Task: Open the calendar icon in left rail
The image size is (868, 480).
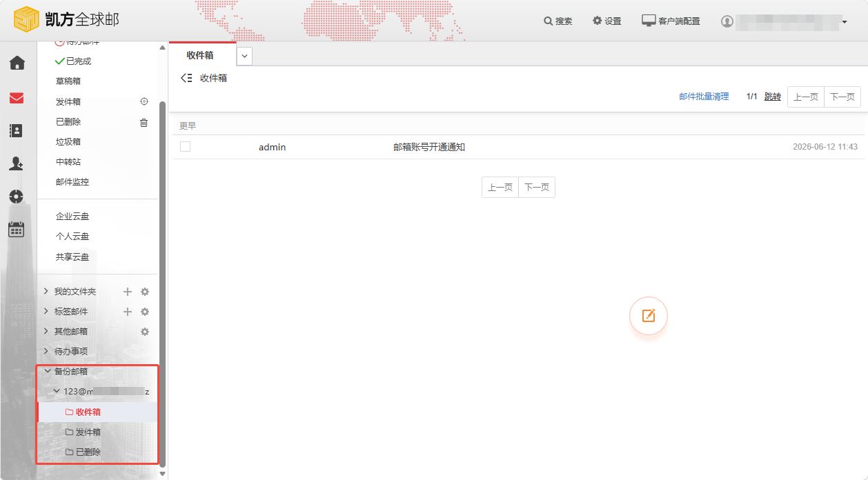Action: pyautogui.click(x=17, y=230)
